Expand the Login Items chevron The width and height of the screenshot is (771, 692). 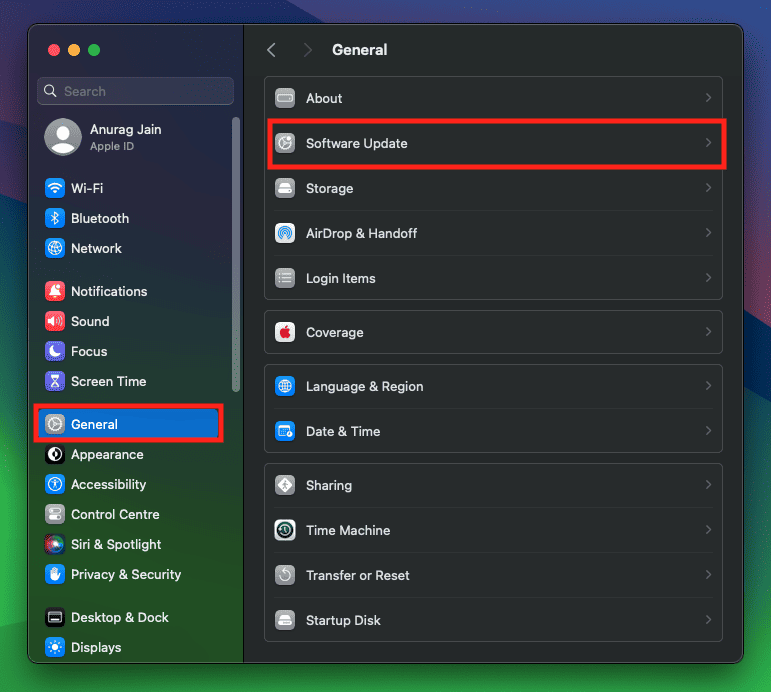[x=708, y=278]
